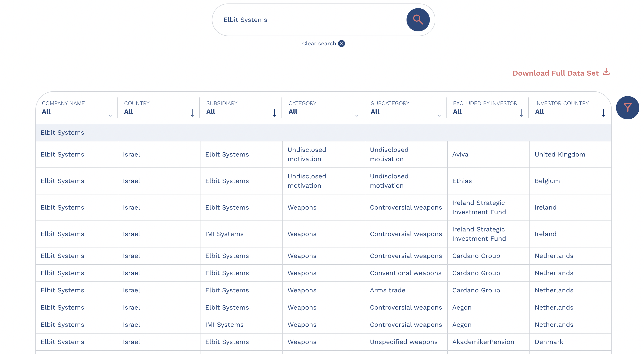
Task: Click the AkademikerPension investor cell
Action: pos(483,342)
